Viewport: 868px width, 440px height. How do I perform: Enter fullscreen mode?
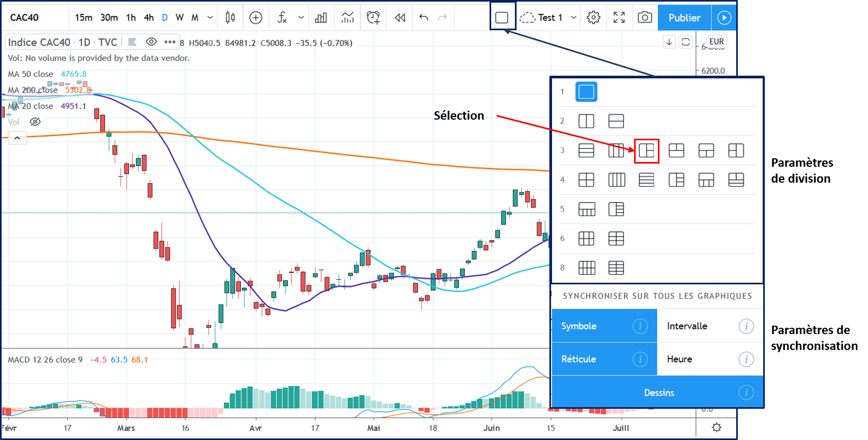pyautogui.click(x=619, y=17)
